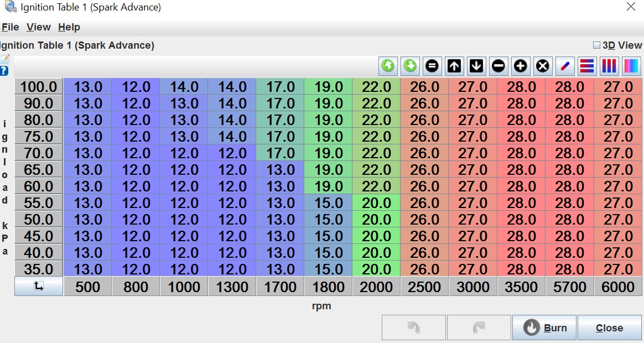Click the black down arrow decrement icon
Screen dimensions: 644x343
click(476, 66)
